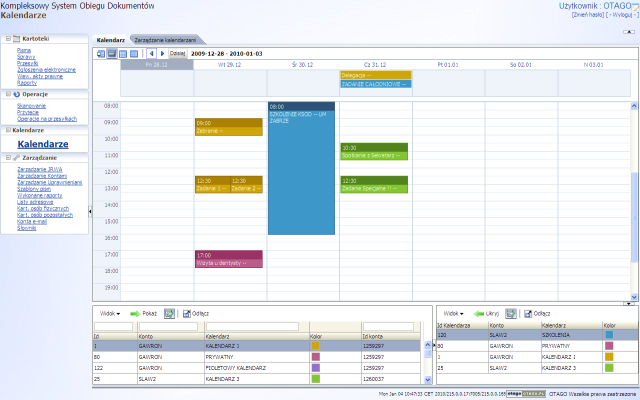
Task: Collapse the left sidebar with its handle arrow
Action: (90, 211)
